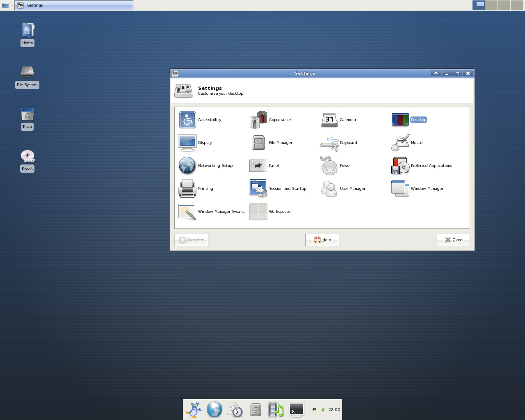Open Settings window menu icon in titlebar
525x420 pixels.
pos(175,73)
